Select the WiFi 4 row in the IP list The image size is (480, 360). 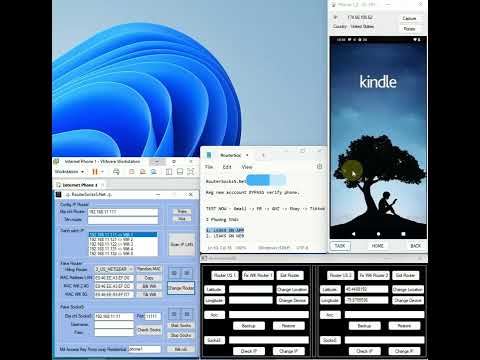pyautogui.click(x=123, y=249)
